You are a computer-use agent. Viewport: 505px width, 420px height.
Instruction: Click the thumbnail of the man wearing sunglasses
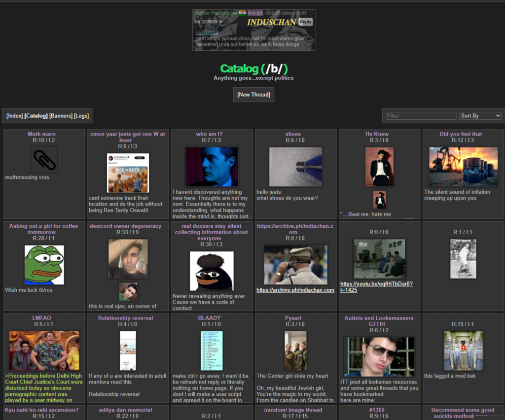click(379, 356)
